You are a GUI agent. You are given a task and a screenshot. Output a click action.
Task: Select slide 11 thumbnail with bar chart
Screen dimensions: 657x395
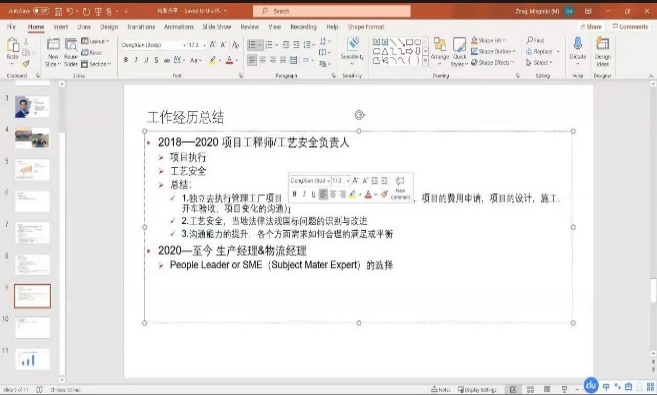(32, 359)
